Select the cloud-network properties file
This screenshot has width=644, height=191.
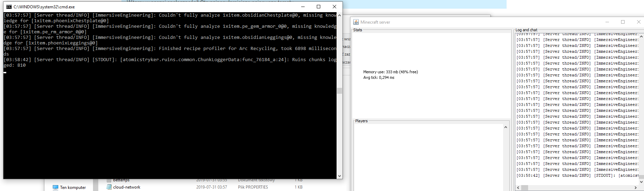click(x=127, y=187)
